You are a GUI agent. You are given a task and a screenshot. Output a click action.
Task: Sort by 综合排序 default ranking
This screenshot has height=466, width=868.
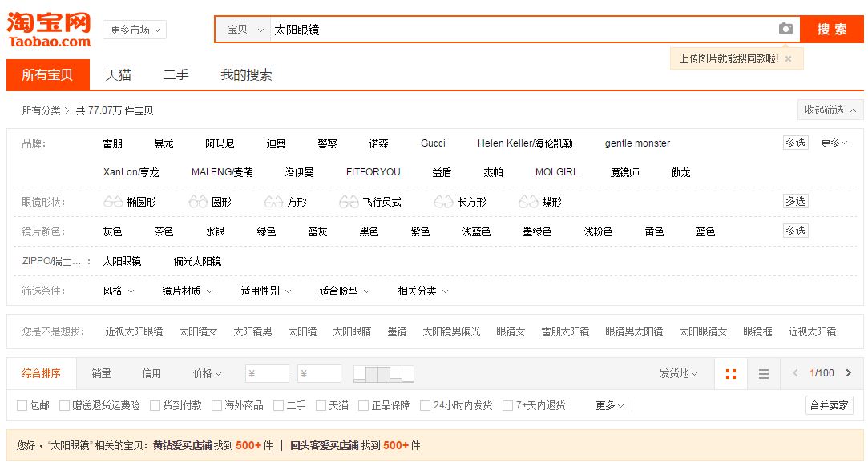(x=41, y=374)
